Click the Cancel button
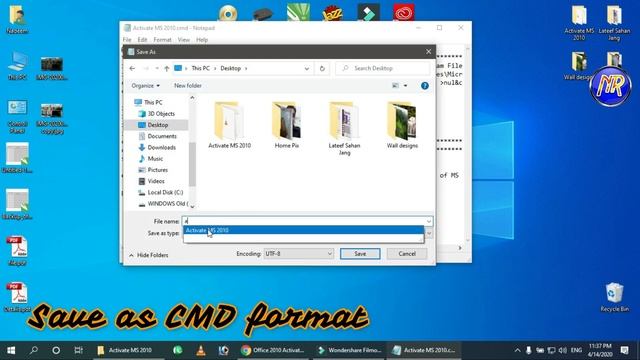 407,254
